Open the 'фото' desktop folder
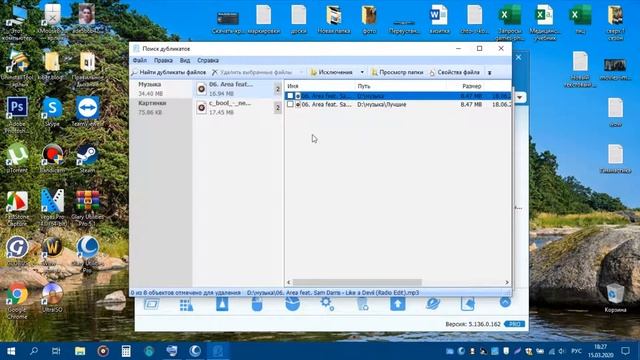Viewport: 640px width, 360px height. tap(369, 19)
